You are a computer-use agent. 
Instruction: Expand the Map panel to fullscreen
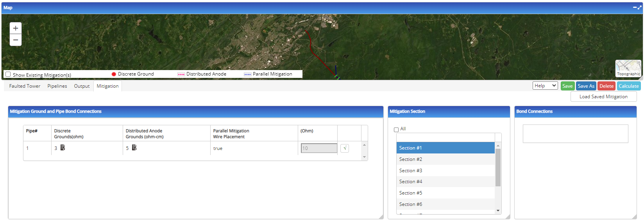coord(639,7)
